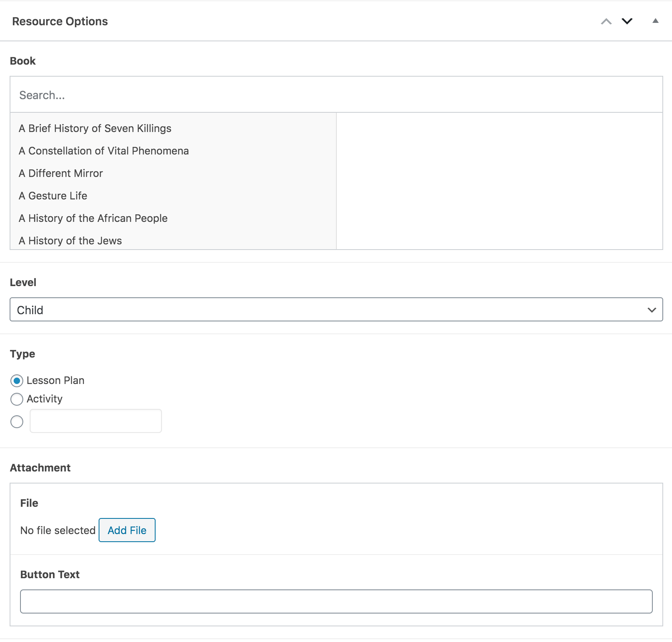Screen dimensions: 672x642
Task: Click the empty selected books pane
Action: click(x=499, y=181)
